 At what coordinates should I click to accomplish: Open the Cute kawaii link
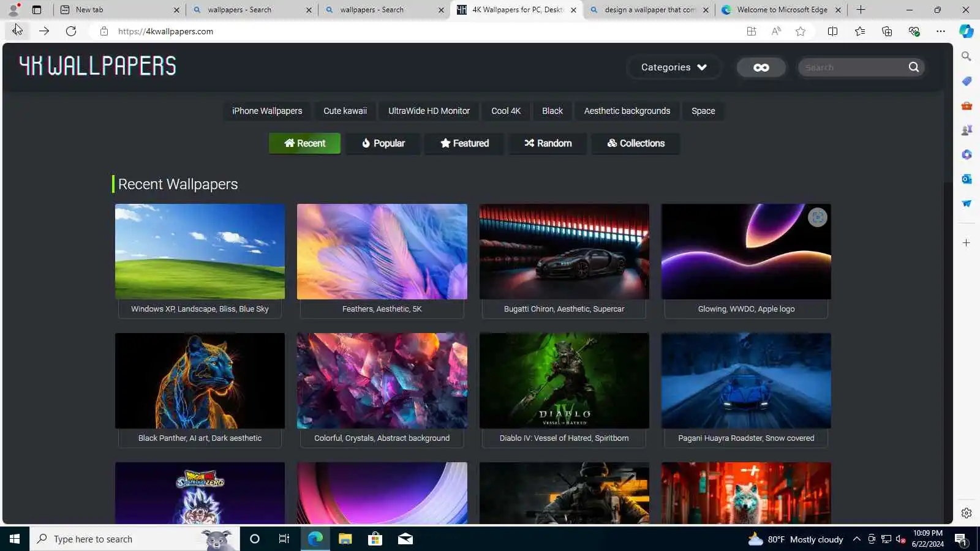[x=345, y=111]
